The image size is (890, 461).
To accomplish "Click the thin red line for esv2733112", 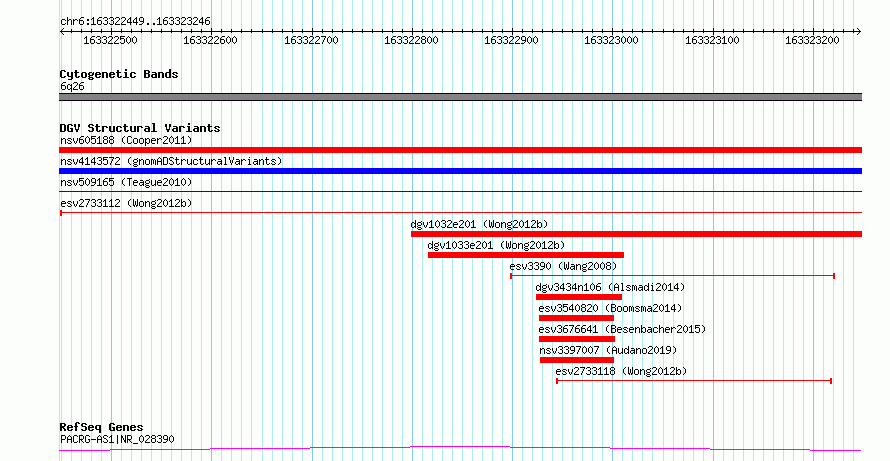I will (x=460, y=213).
